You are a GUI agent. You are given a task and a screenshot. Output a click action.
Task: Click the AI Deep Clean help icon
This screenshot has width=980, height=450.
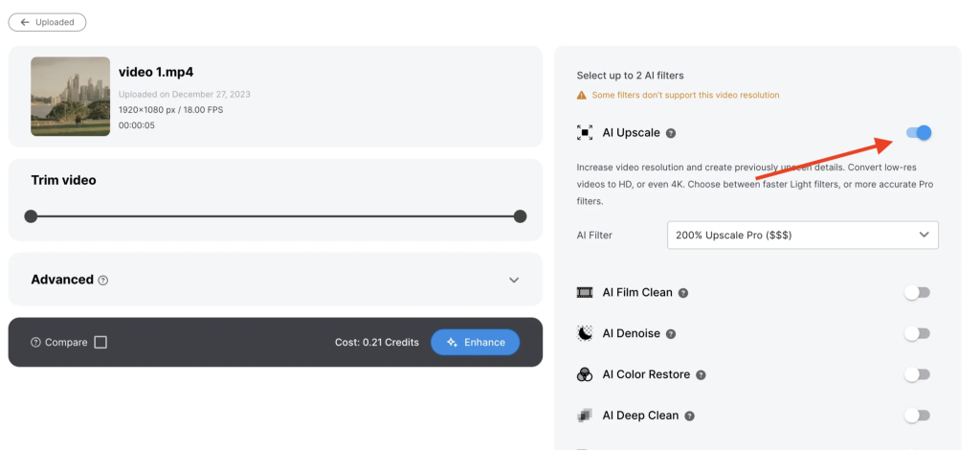pos(689,416)
